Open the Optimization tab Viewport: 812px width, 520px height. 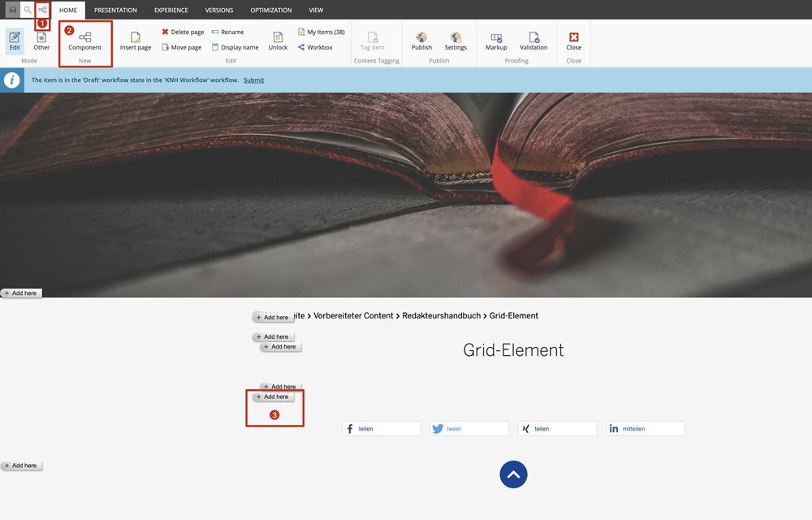pos(271,11)
